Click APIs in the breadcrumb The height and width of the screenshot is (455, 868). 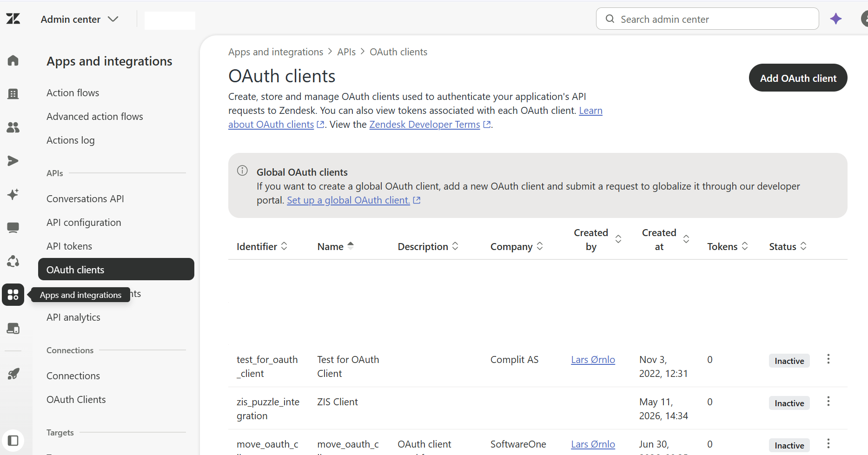(x=346, y=52)
